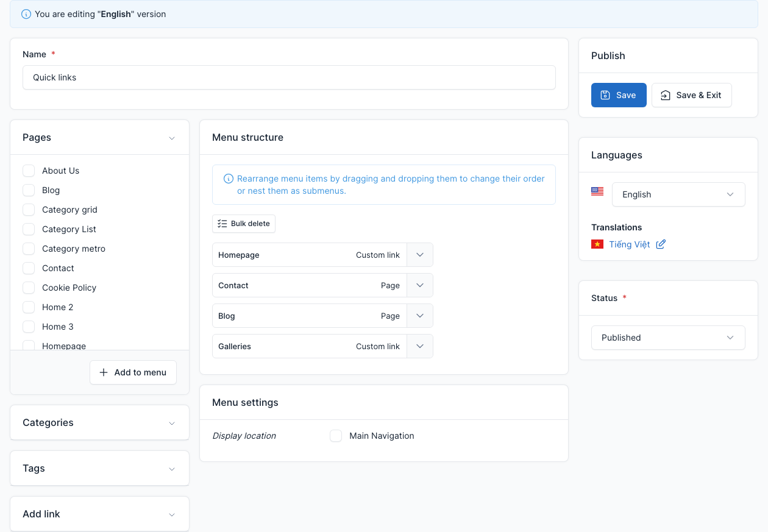Expand the Tags panel
Image resolution: width=768 pixels, height=532 pixels.
(172, 469)
